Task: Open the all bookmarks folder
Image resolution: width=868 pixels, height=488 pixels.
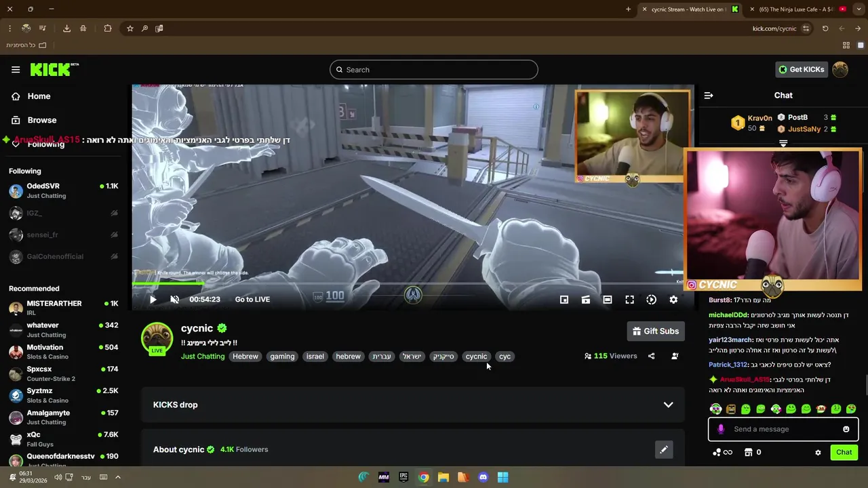Action: coord(26,45)
